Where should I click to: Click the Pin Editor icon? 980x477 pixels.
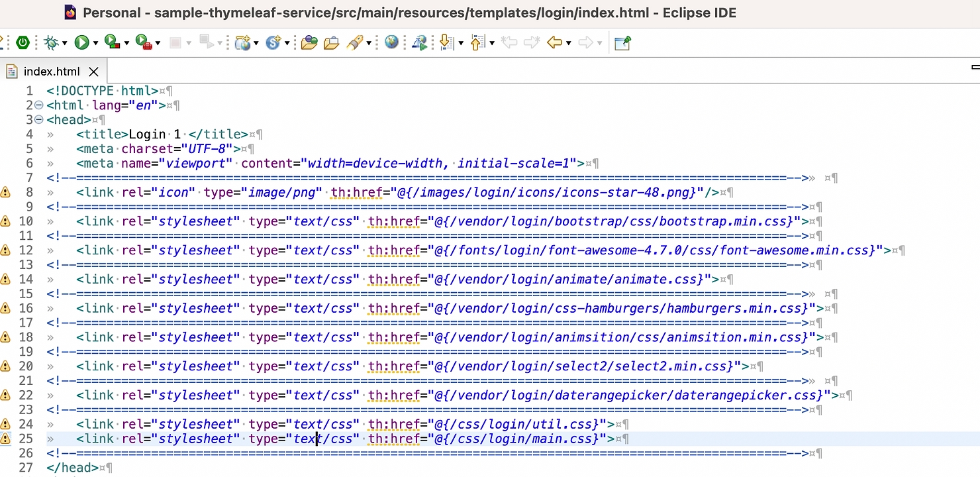622,43
